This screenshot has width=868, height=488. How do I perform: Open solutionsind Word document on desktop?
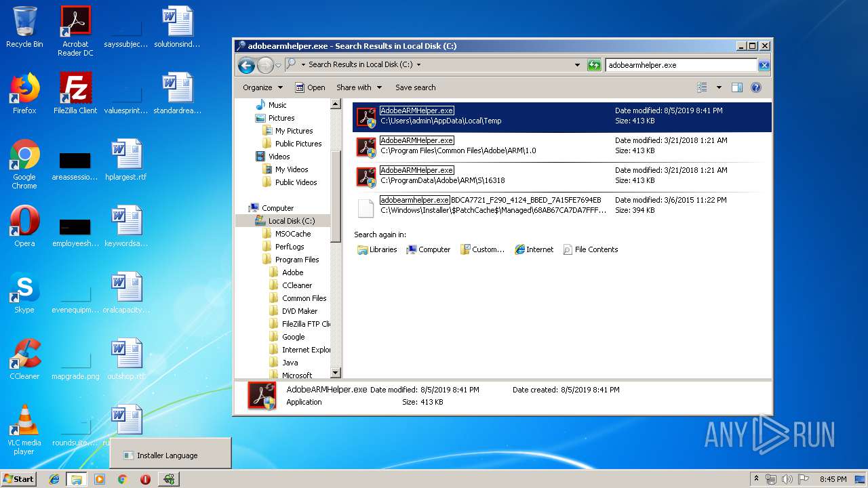pos(177,27)
